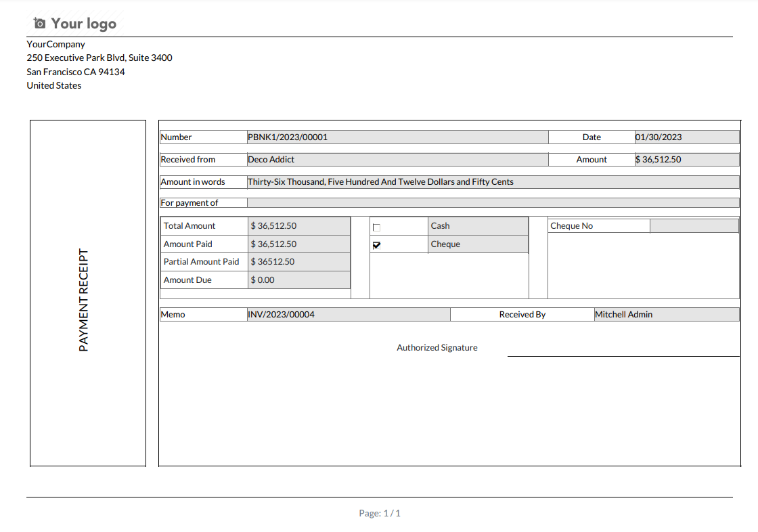
Task: Click the Your logo header text
Action: point(83,24)
